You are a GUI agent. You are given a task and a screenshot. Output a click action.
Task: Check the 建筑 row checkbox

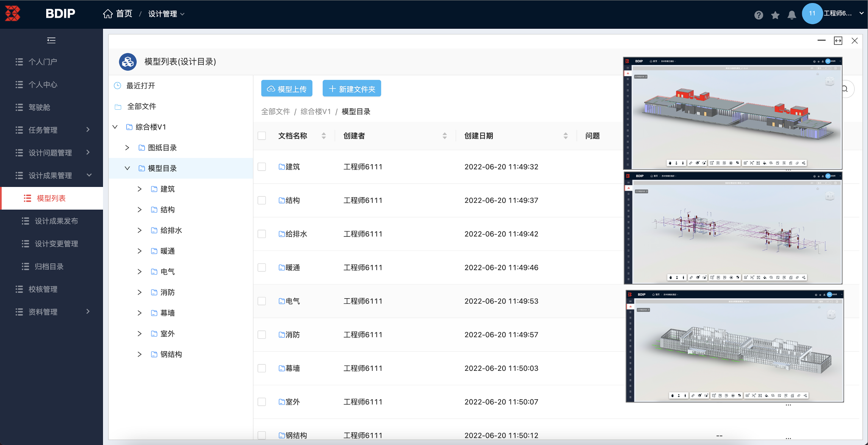[262, 167]
